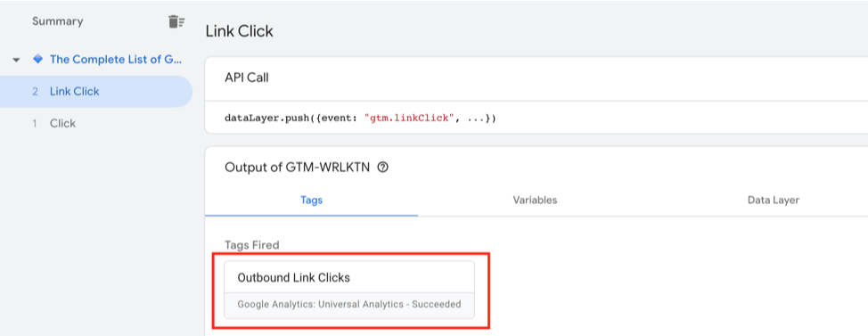
Task: Switch to the Tags tab
Action: coord(311,200)
